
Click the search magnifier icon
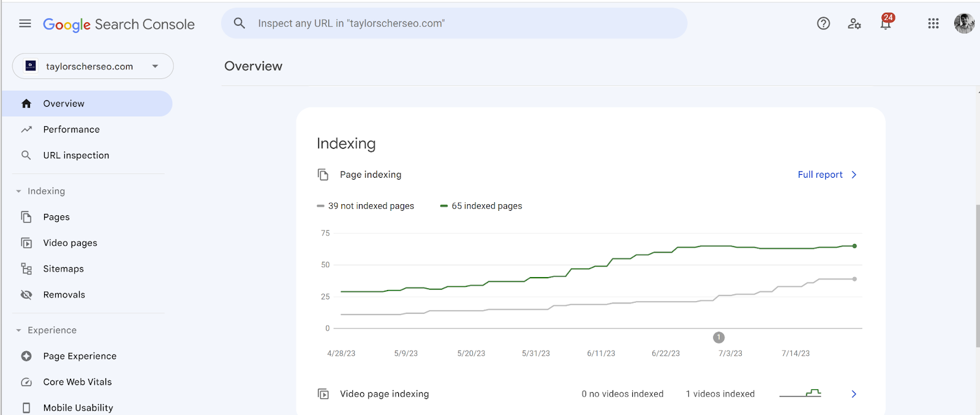click(239, 23)
